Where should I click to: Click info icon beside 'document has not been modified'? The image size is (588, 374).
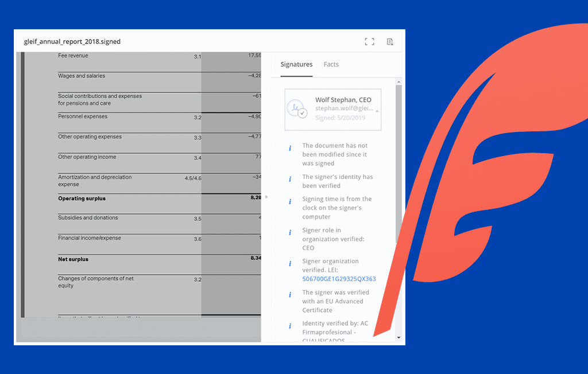click(290, 148)
